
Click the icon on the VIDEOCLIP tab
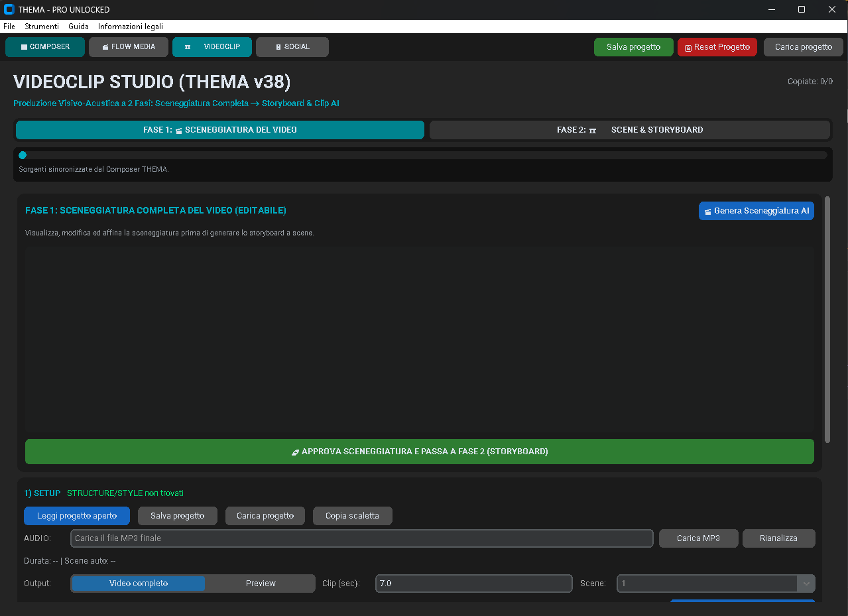click(188, 47)
